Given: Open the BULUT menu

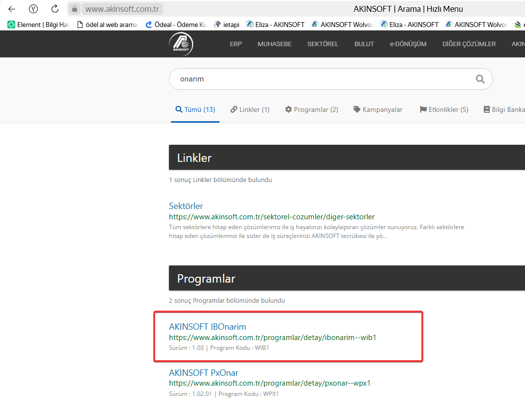Looking at the screenshot, I should pos(364,44).
